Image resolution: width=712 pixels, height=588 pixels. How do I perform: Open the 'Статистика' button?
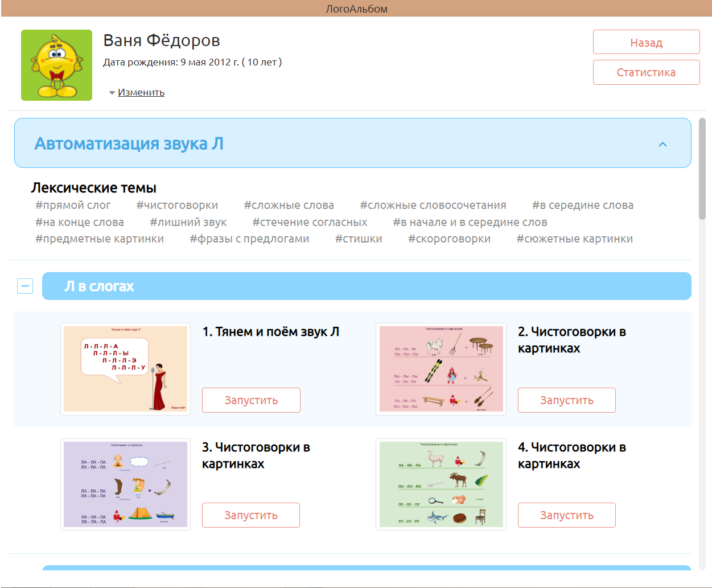pos(646,72)
